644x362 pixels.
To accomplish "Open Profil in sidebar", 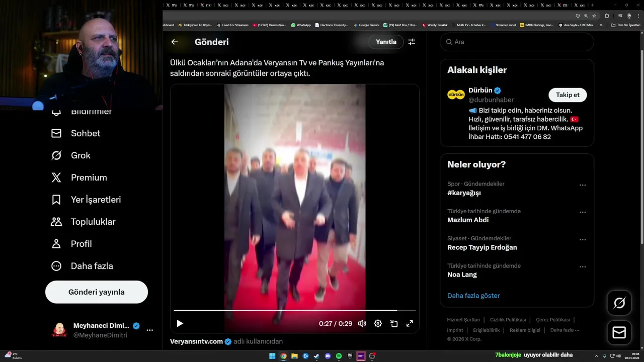I will [x=71, y=244].
